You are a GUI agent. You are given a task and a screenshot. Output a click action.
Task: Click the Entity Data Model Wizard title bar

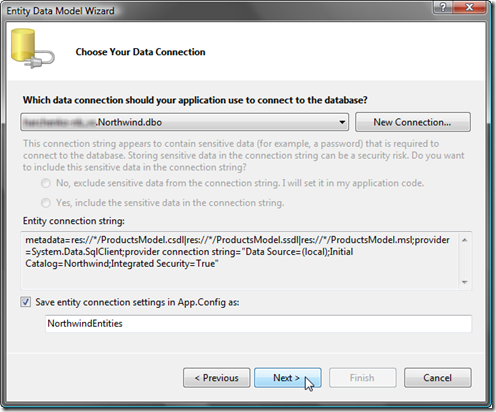click(x=217, y=11)
